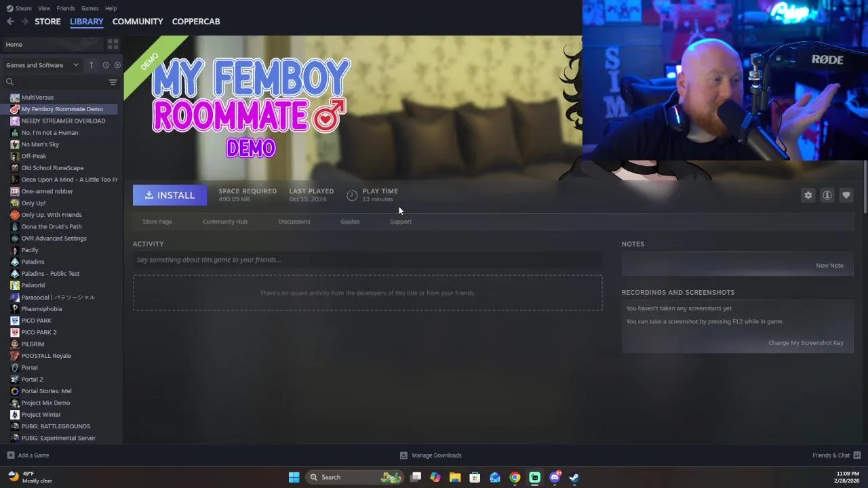Open the library collections grid view icon
The image size is (868, 488).
tap(113, 44)
